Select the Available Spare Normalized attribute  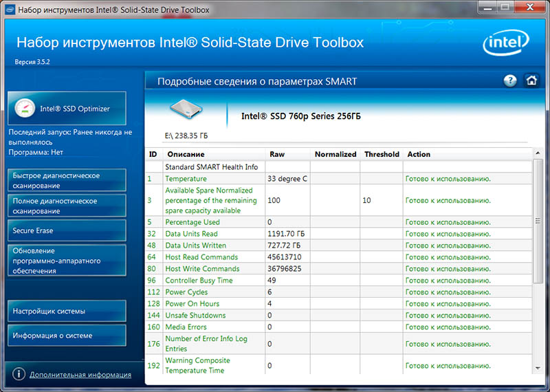[211, 200]
